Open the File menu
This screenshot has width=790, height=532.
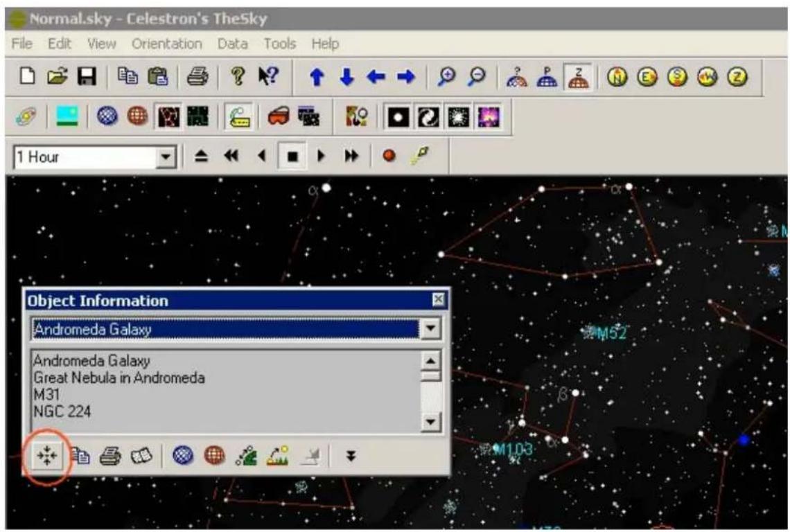click(x=21, y=44)
